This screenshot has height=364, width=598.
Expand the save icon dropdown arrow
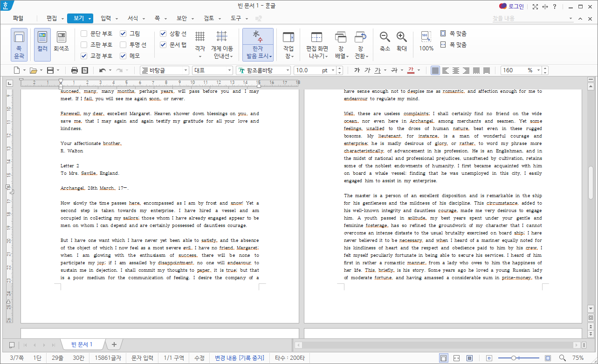point(57,70)
